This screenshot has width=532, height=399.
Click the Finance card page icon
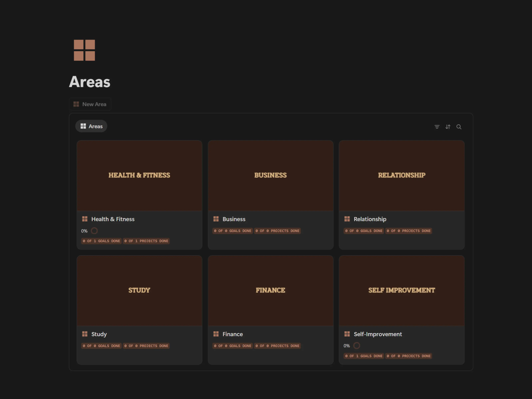tap(216, 334)
